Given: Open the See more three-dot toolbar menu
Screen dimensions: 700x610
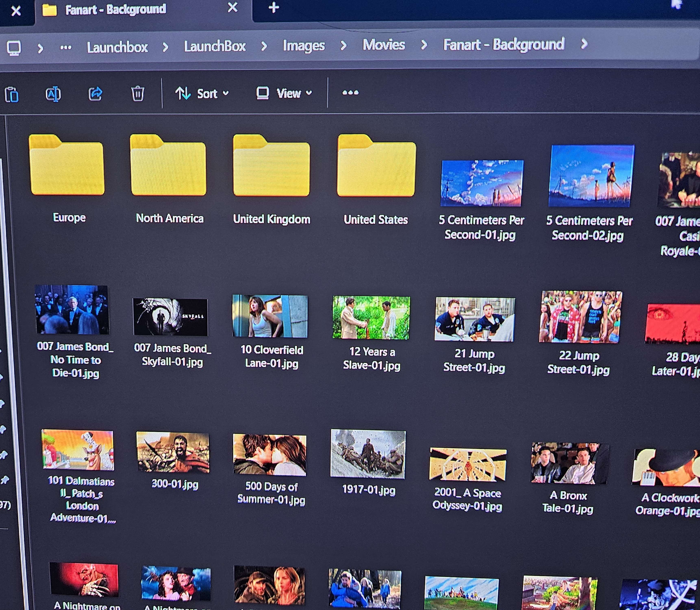Looking at the screenshot, I should [350, 93].
